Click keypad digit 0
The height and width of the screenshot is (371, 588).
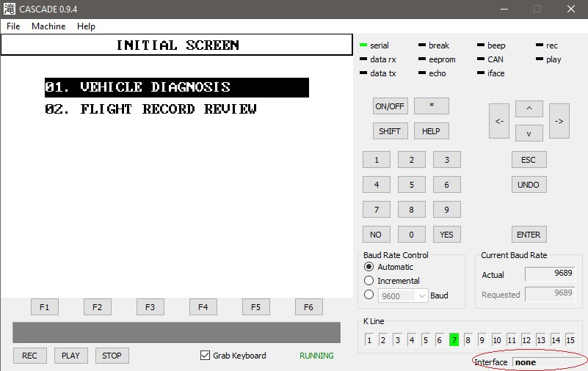point(412,235)
